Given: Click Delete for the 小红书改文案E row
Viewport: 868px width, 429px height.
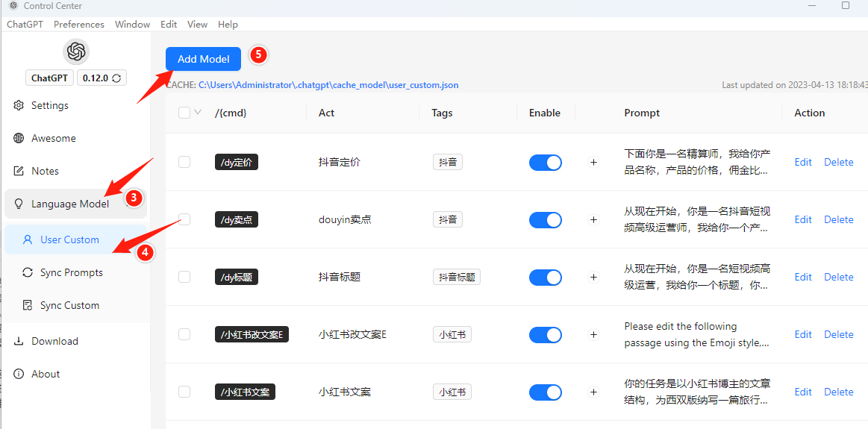Looking at the screenshot, I should click(x=839, y=334).
